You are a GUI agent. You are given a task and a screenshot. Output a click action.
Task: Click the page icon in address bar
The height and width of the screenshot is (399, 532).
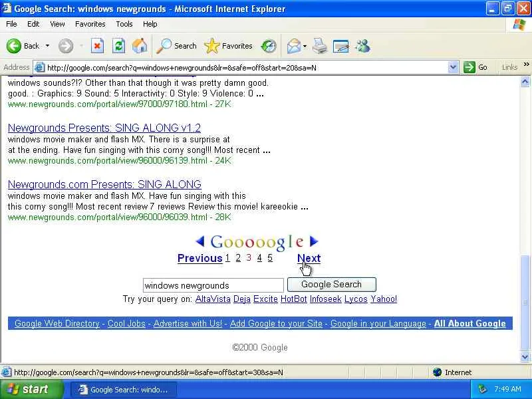(40, 68)
